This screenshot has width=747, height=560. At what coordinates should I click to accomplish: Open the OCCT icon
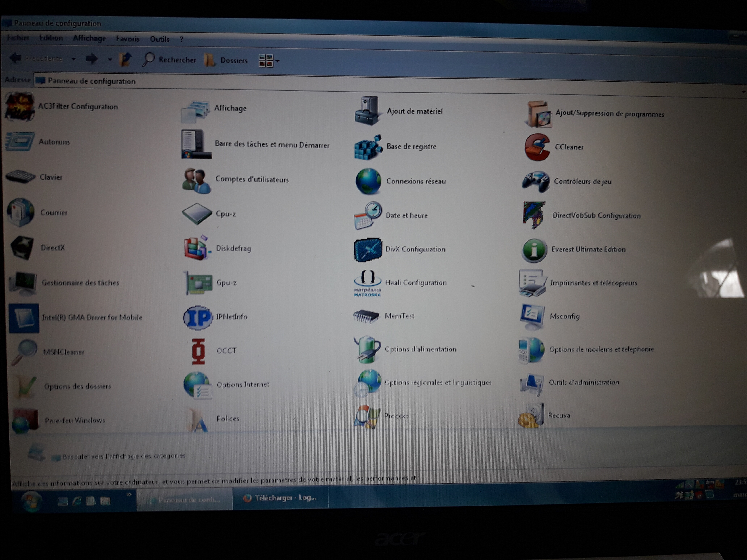tap(199, 351)
